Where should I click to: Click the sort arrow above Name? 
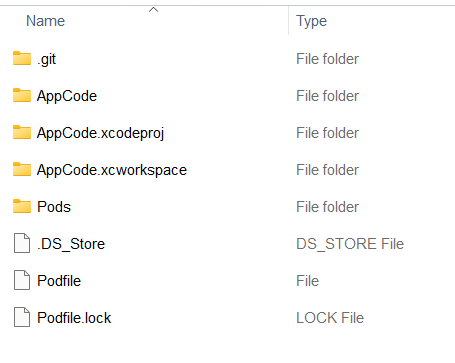(x=153, y=10)
